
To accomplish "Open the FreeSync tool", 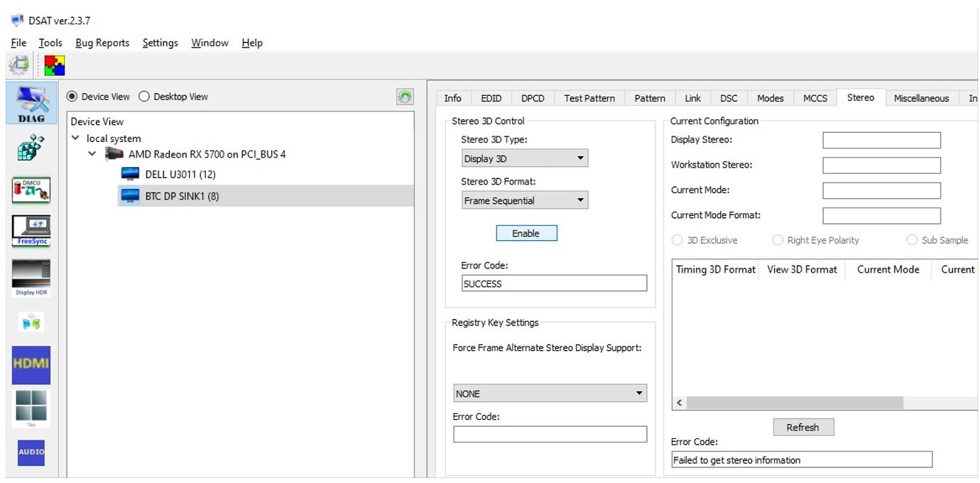I will [x=30, y=230].
